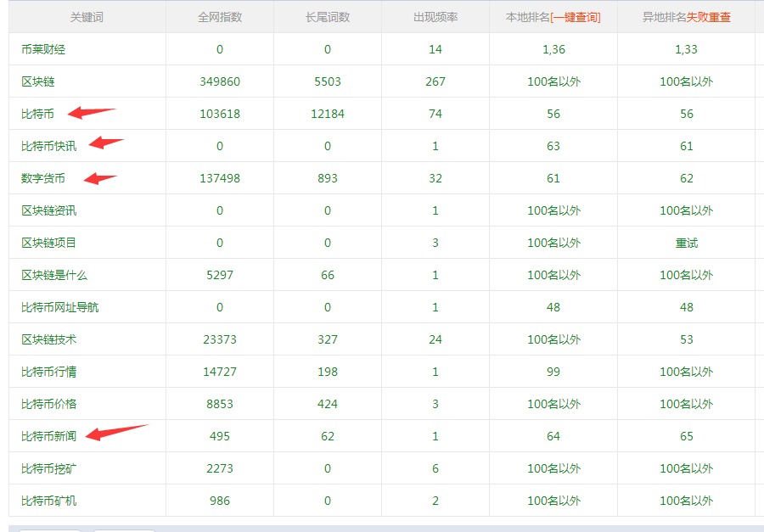Open the 区块链 keyword link
This screenshot has width=764, height=532.
click(38, 81)
